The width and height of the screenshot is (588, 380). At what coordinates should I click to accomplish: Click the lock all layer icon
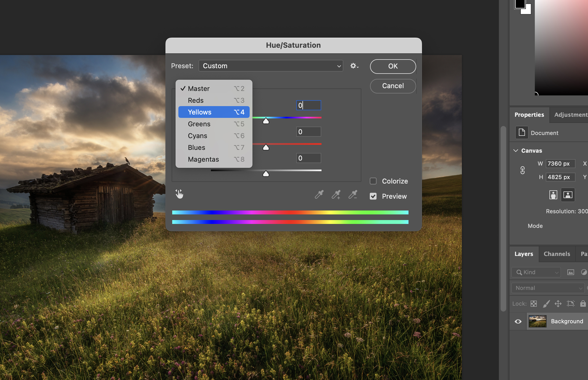[582, 304]
